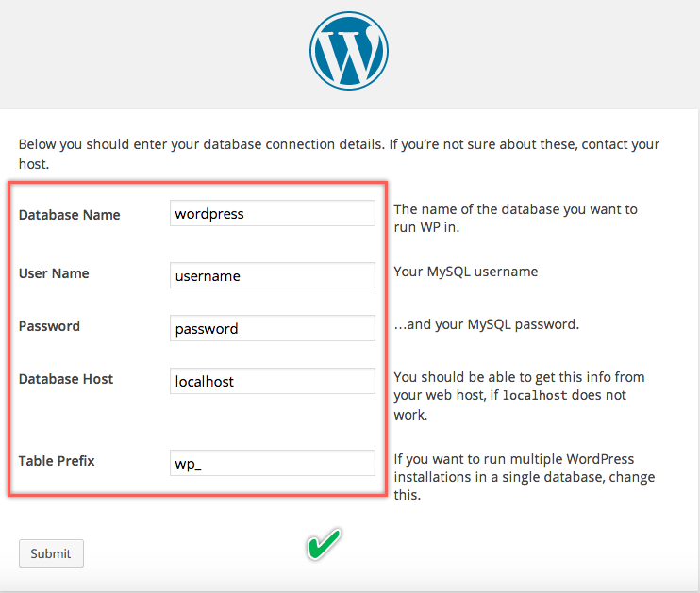Click the "Password" label
Screen dimensions: 700x593
pos(49,326)
